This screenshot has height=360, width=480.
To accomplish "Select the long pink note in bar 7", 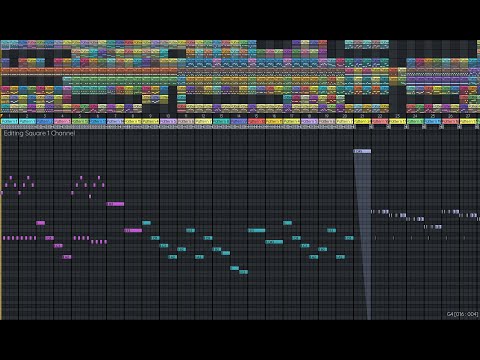I will (x=115, y=204).
